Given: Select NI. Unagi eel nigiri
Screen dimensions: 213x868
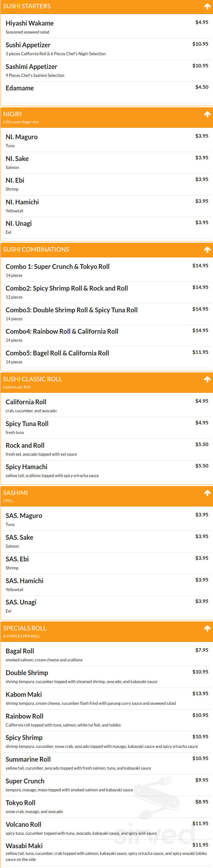Looking at the screenshot, I should [x=107, y=227].
